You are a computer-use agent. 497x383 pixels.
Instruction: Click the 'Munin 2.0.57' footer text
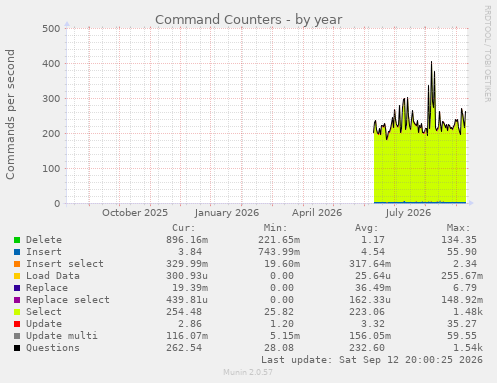click(248, 372)
